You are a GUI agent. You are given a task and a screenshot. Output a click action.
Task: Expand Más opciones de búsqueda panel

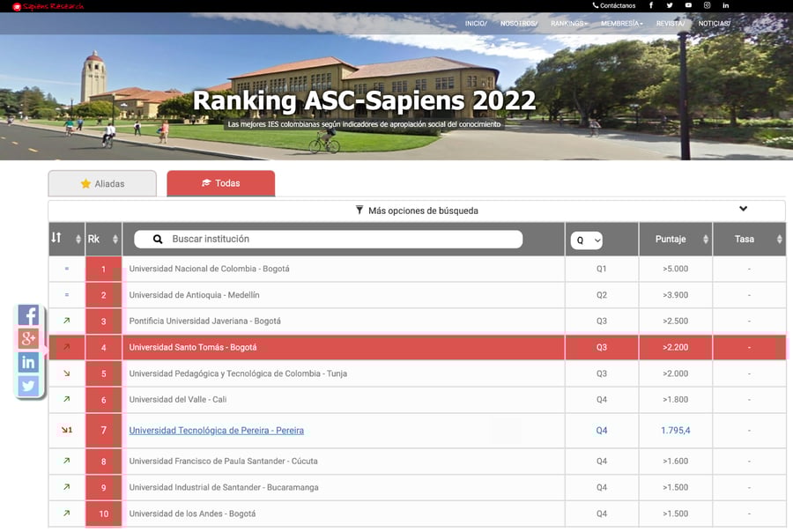tap(417, 211)
